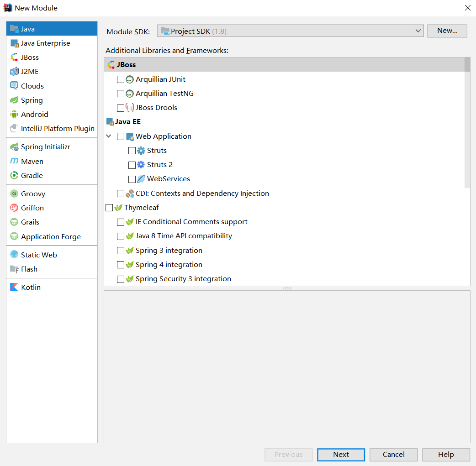Viewport: 476px width, 466px height.
Task: Click the splitter handle below frameworks list
Action: (287, 288)
